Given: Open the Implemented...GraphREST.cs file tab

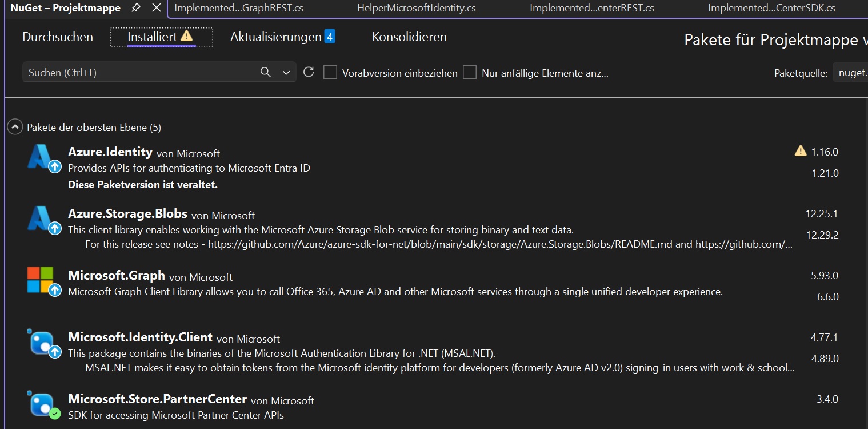Looking at the screenshot, I should click(239, 8).
